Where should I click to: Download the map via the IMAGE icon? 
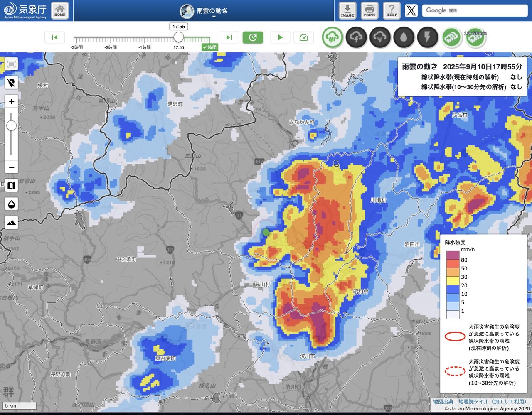(x=347, y=10)
